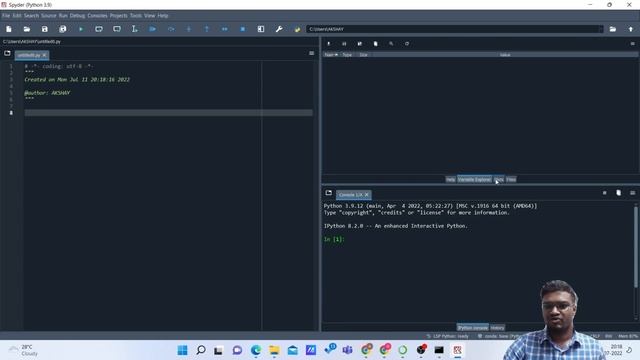Close the untitled0.py editor tab
This screenshot has width=640, height=360.
click(44, 55)
